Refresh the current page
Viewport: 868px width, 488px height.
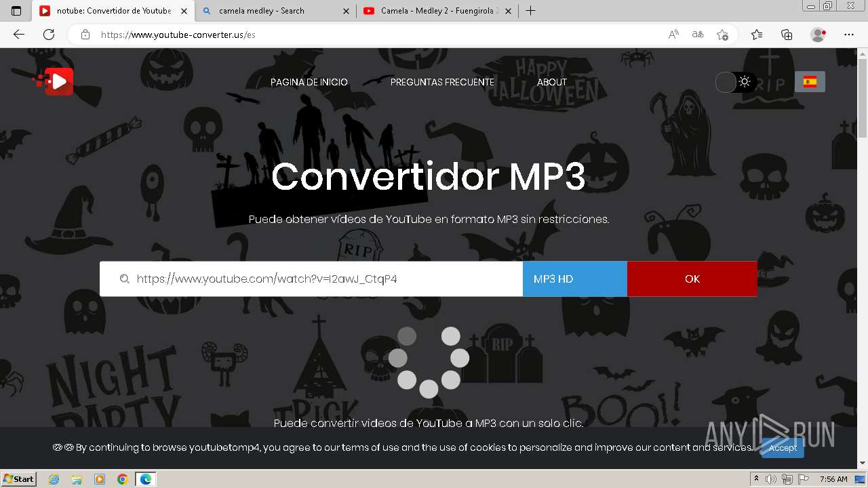point(49,35)
